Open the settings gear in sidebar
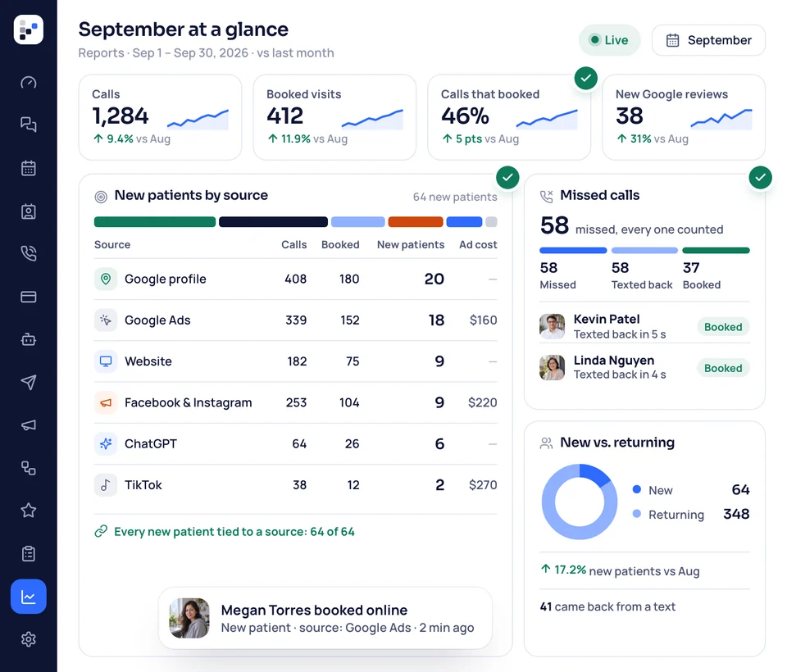Screen dimensions: 787x672 [29, 639]
